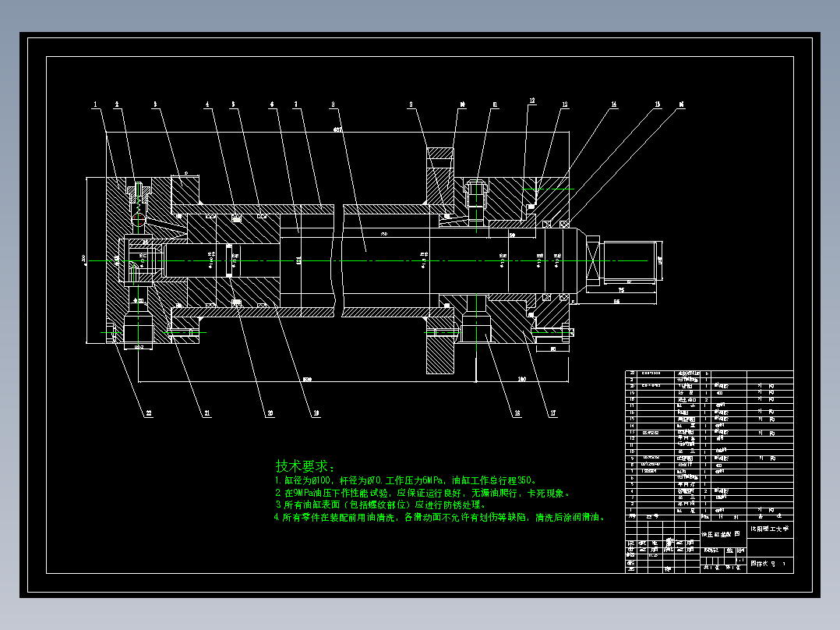Pick part balloon number 3
This screenshot has height=630, width=840.
155,104
